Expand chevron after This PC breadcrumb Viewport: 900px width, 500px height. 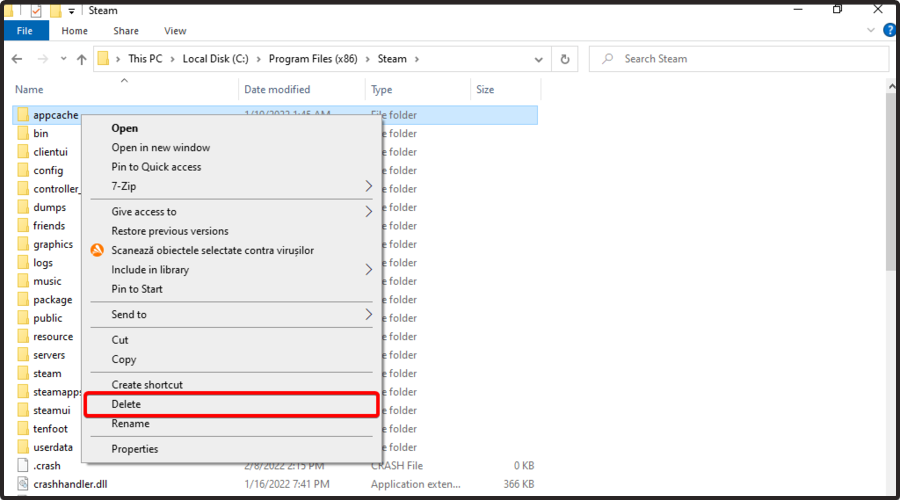[x=172, y=59]
